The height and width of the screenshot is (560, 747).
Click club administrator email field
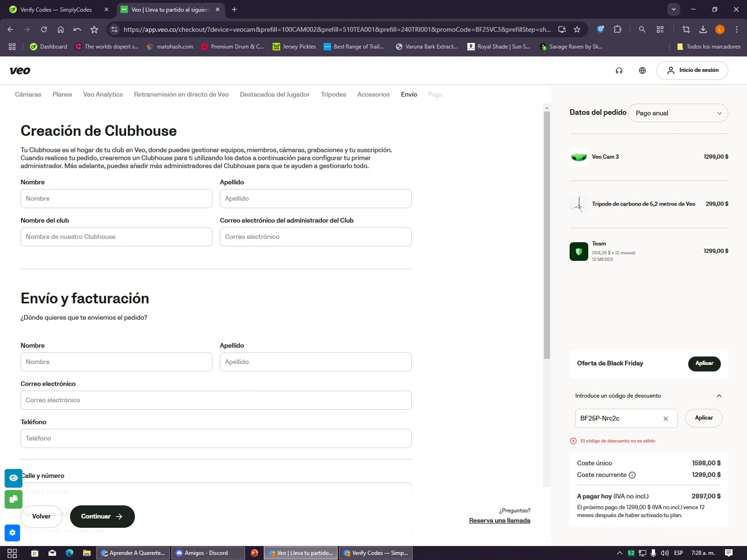(316, 237)
